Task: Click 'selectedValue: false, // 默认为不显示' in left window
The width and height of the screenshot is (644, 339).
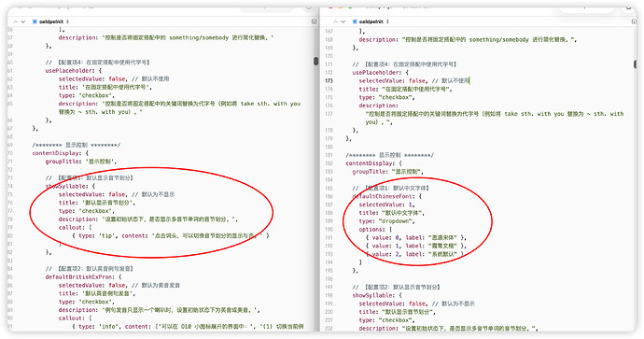Action: 117,194
